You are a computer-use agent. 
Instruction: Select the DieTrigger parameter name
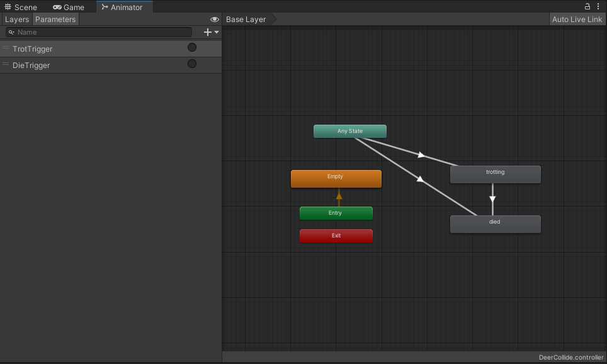point(31,65)
